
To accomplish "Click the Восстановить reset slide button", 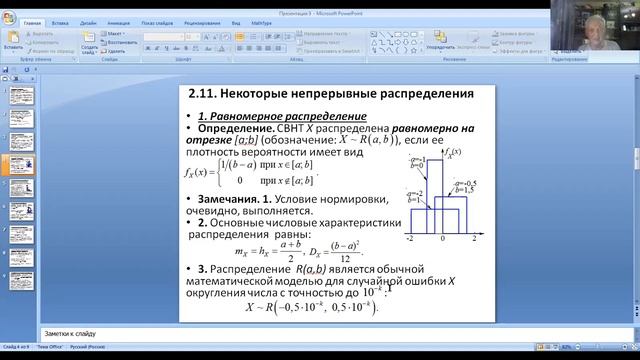I will pos(119,42).
